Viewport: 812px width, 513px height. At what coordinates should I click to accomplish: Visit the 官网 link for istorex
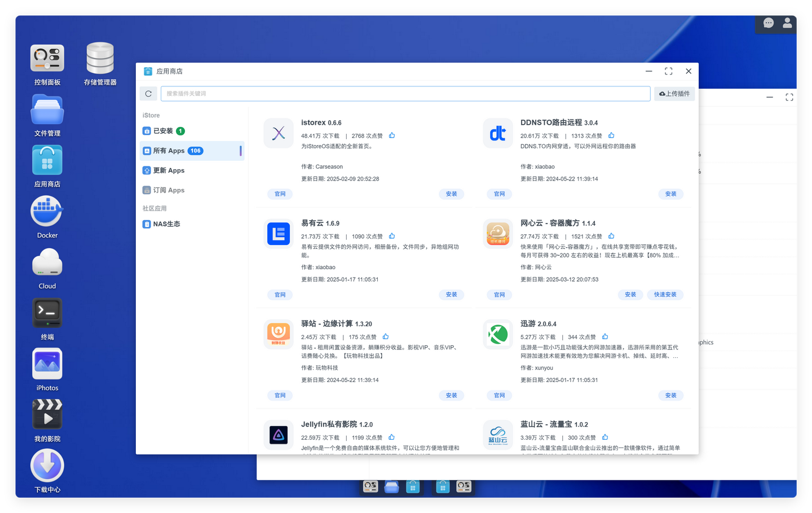(280, 194)
